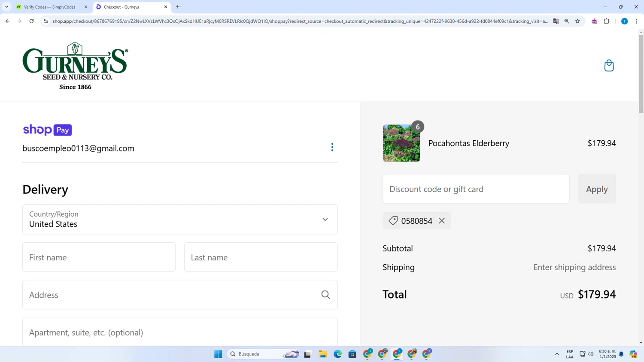Go back to the previous page
The width and height of the screenshot is (644, 362).
pos(7,21)
